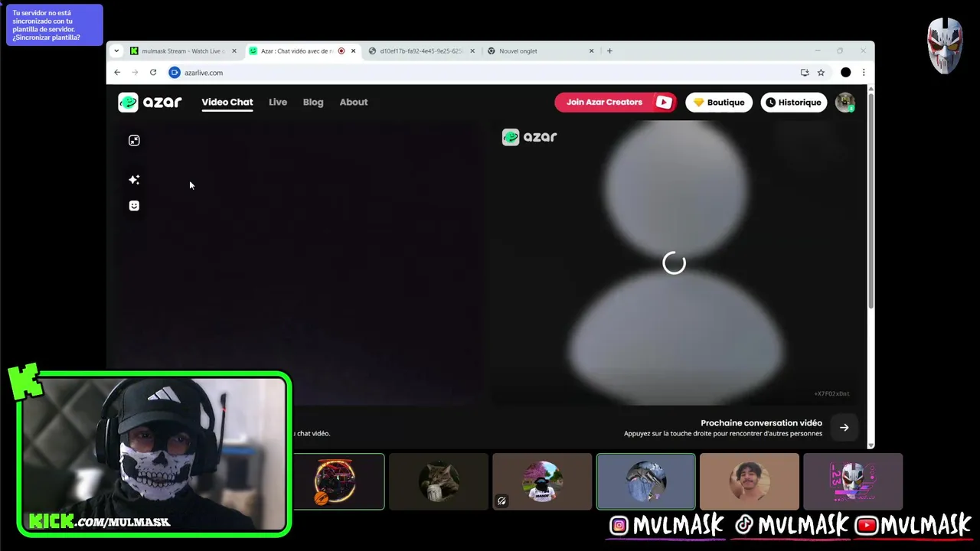The image size is (980, 551).
Task: Expand the tab search dropdown
Action: [x=116, y=51]
